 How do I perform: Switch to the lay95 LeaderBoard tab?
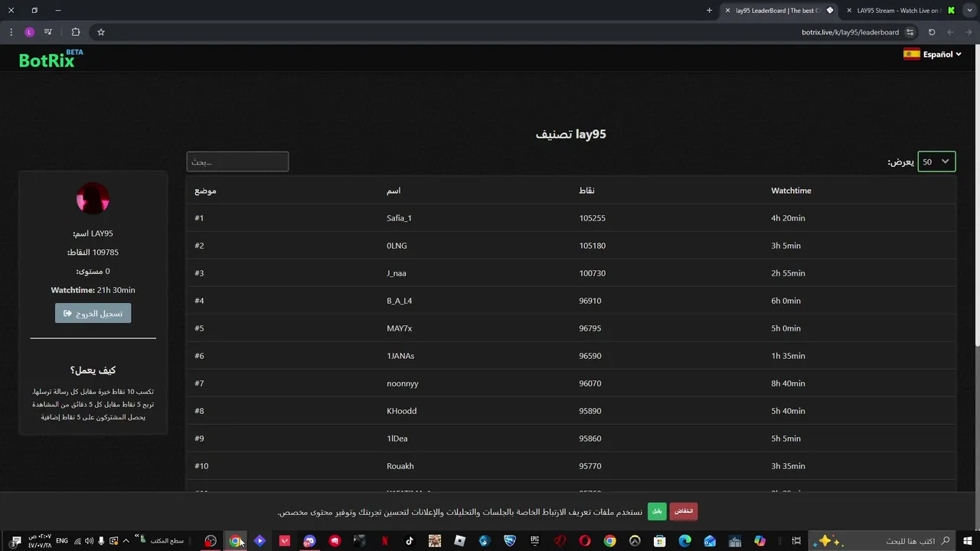[779, 11]
